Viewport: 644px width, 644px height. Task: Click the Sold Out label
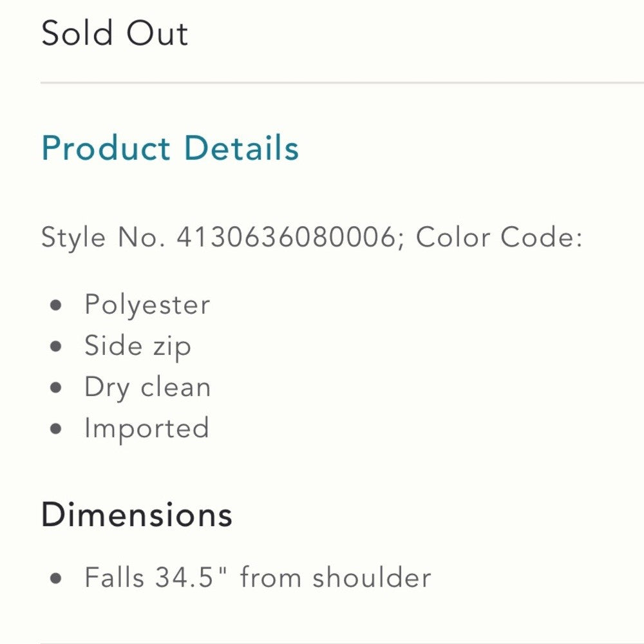pos(115,33)
